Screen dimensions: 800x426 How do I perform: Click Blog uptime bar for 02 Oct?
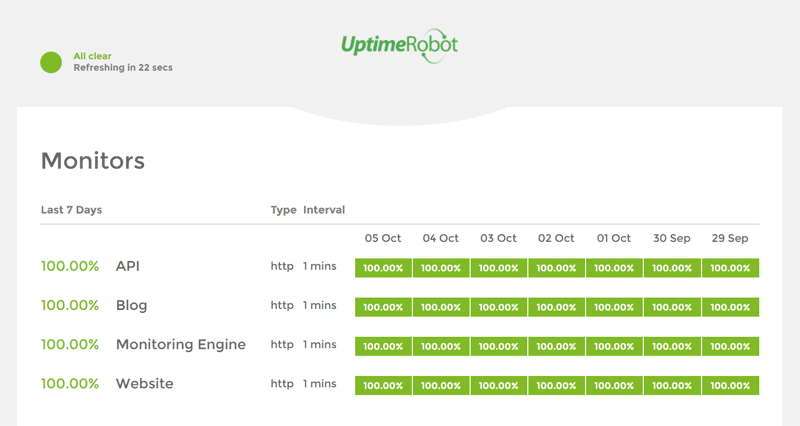click(557, 307)
